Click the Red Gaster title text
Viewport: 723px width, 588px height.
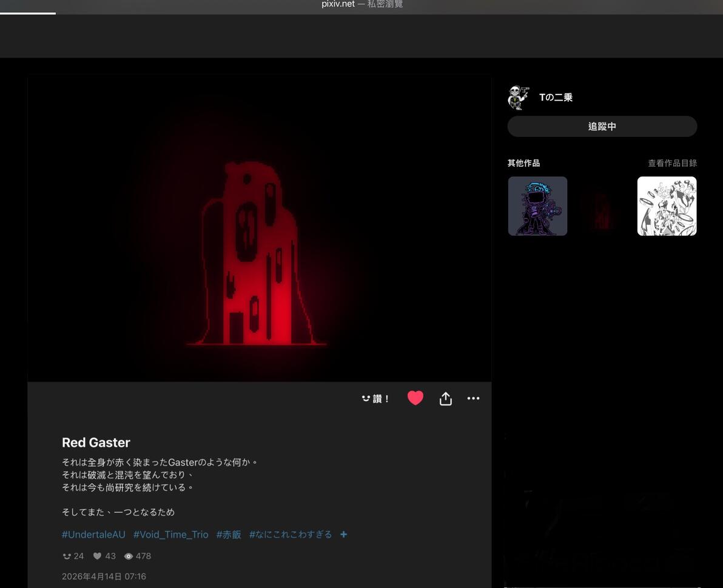(96, 443)
